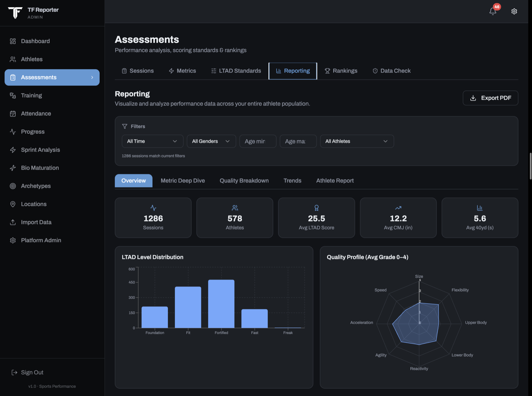The image size is (532, 396).
Task: Open the LTAD Standards tab
Action: tap(236, 71)
